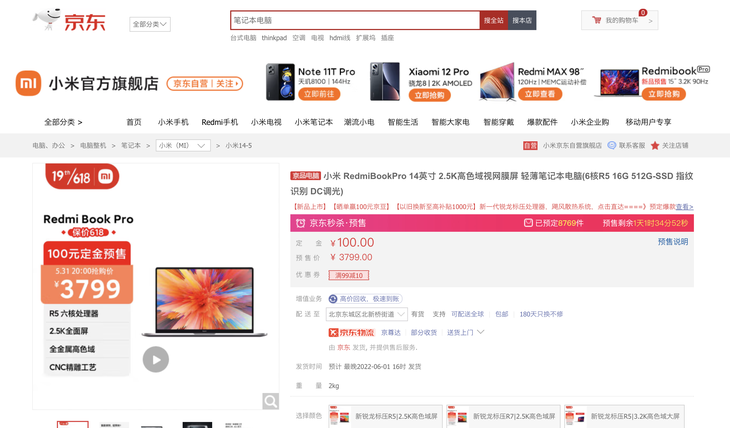Click 立即抢购 under Xiaomi 12 Pro
730x428 pixels.
(x=429, y=95)
